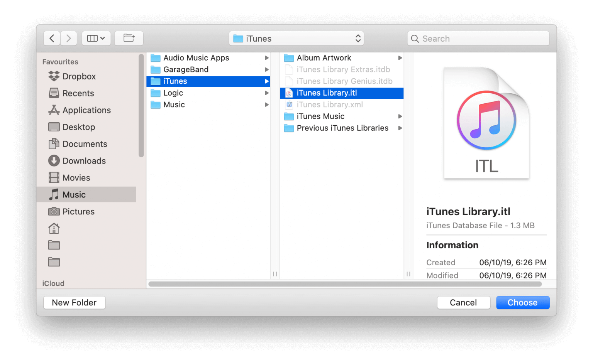This screenshot has height=364, width=593.
Task: Open Documents in the sidebar
Action: (78, 144)
